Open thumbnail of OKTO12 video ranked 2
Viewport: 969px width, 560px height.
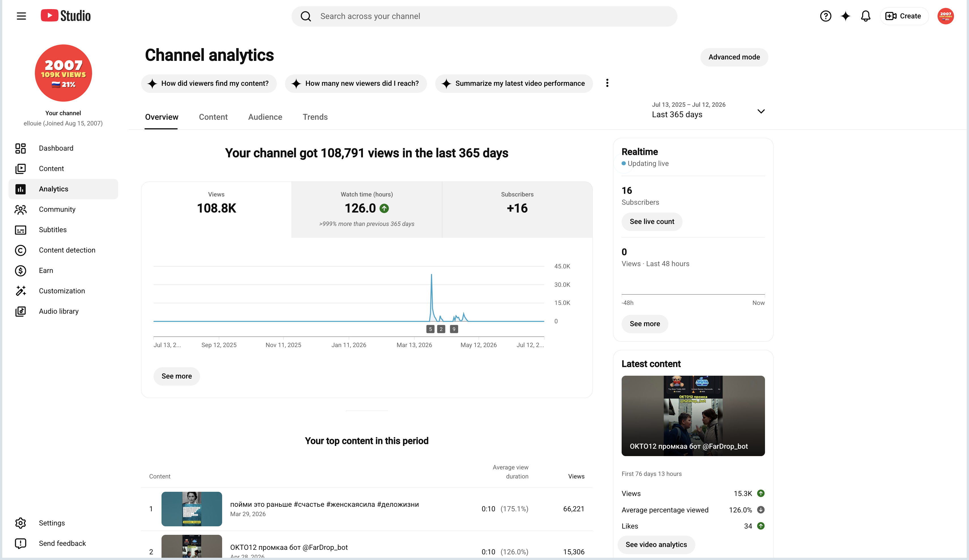192,546
